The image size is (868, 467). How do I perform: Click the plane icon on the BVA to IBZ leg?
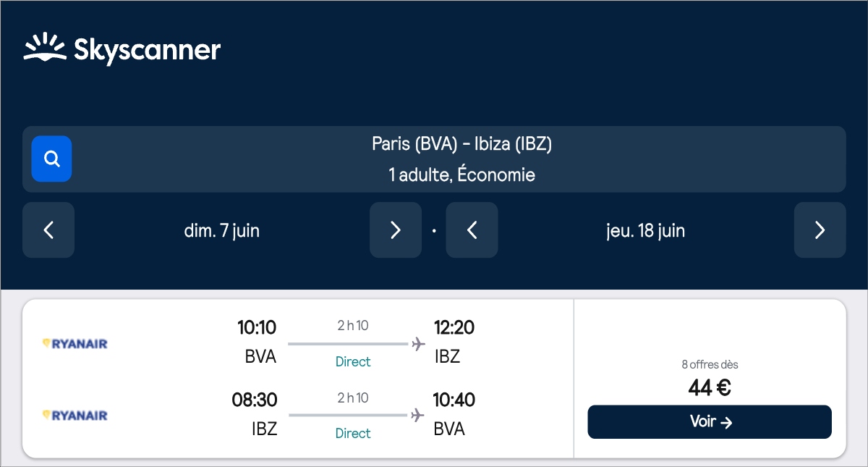click(418, 344)
